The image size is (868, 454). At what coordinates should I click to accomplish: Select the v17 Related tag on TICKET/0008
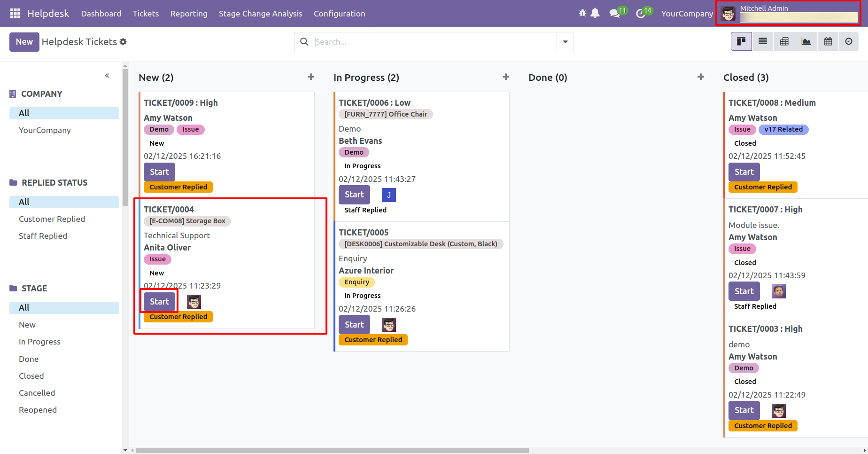point(783,129)
